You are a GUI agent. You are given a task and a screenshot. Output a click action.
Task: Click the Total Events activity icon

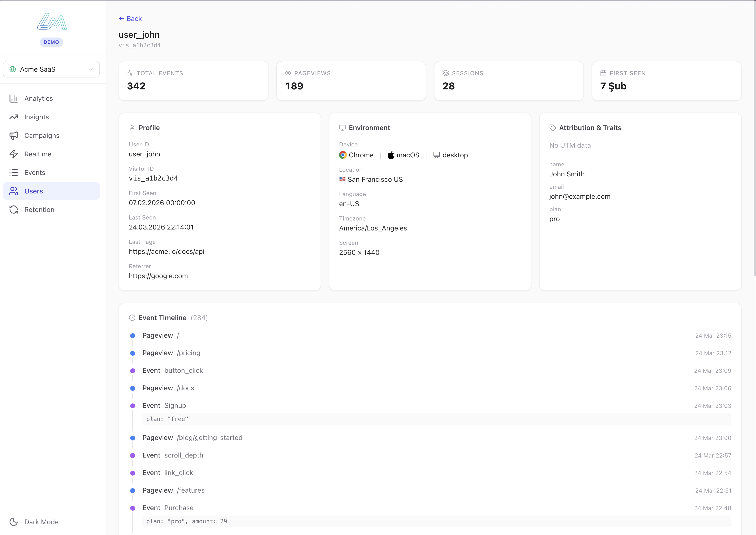(x=130, y=73)
